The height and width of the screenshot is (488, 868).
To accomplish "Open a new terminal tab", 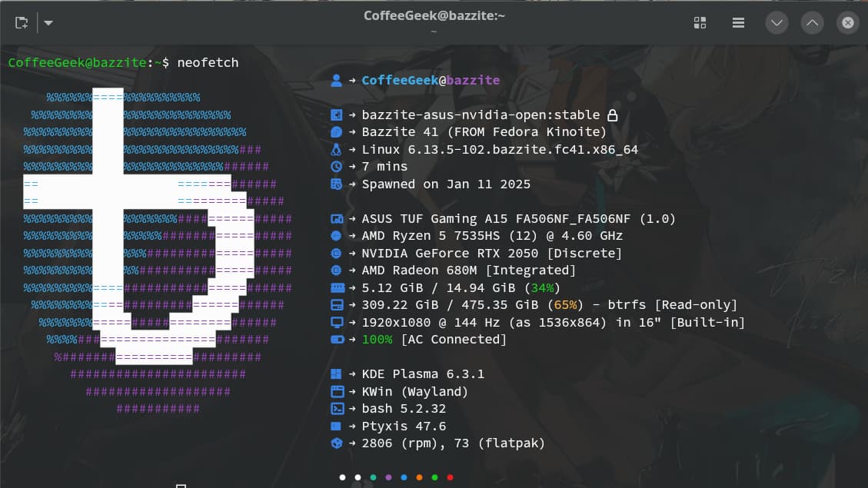I will tap(22, 23).
